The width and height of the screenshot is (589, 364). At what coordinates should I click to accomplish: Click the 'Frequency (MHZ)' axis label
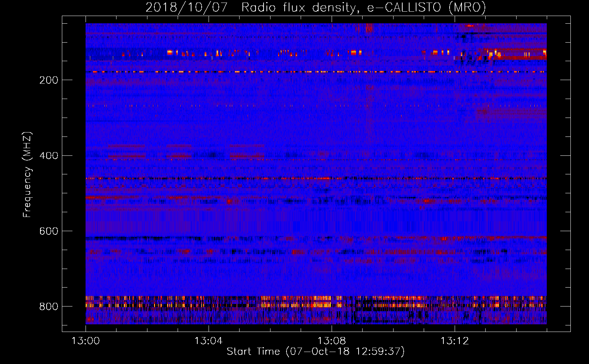tap(27, 174)
